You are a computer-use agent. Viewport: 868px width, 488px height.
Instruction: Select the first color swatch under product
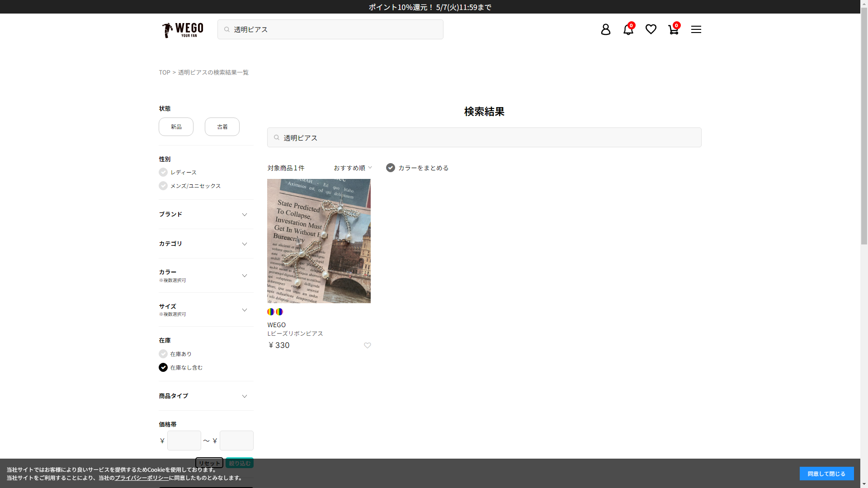(x=271, y=312)
